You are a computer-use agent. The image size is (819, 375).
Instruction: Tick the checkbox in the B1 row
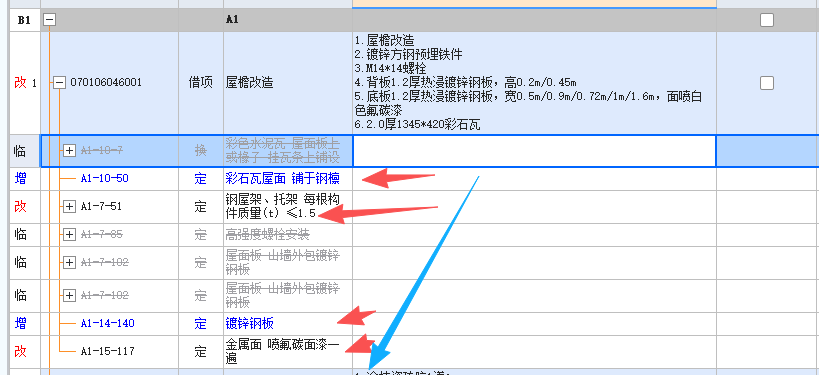tap(767, 20)
